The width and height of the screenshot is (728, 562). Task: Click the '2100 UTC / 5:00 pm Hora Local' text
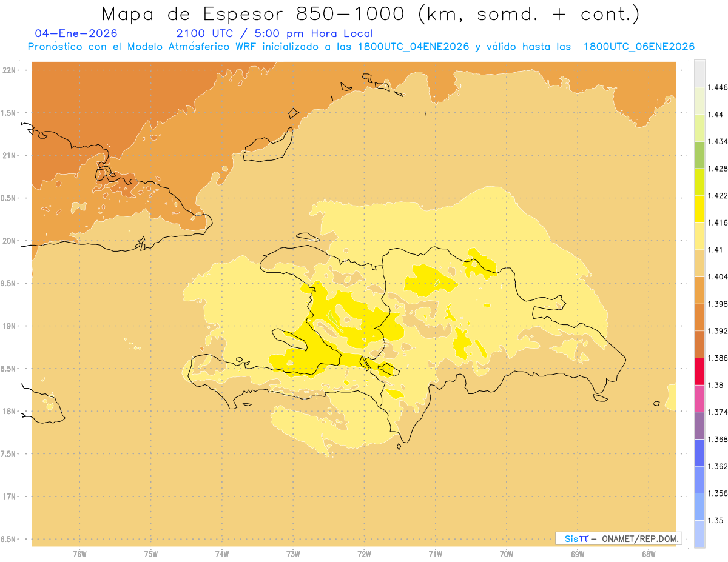coord(275,33)
